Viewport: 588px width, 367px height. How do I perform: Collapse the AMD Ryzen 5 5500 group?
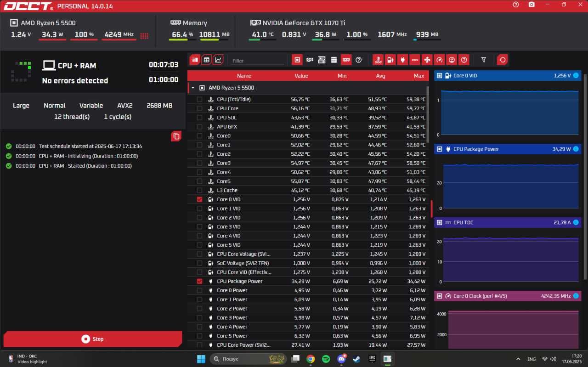(x=193, y=88)
